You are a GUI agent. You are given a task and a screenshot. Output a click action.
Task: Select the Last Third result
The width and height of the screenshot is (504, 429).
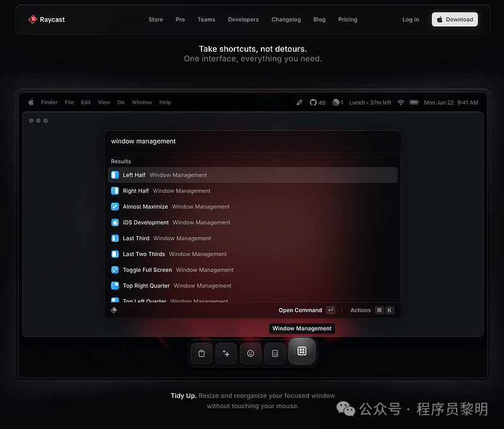253,238
